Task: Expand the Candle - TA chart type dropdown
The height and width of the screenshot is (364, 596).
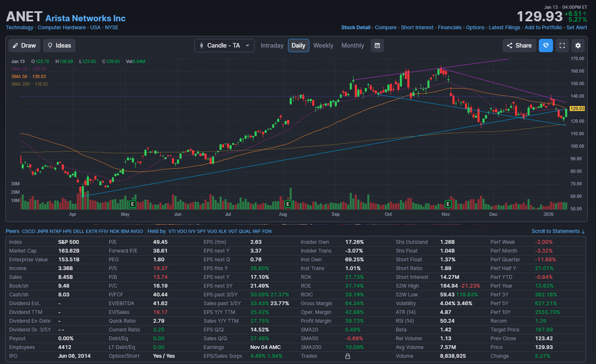Action: (225, 45)
